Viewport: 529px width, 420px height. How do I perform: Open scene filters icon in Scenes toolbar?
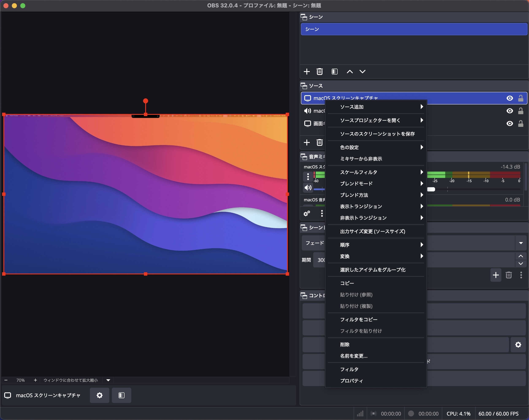tap(334, 71)
